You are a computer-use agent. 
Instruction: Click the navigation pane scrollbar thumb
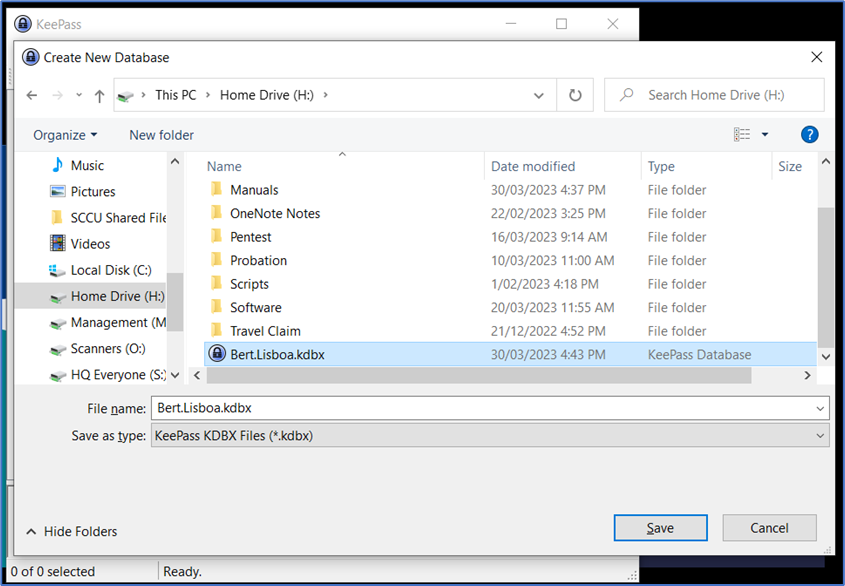pyautogui.click(x=175, y=302)
